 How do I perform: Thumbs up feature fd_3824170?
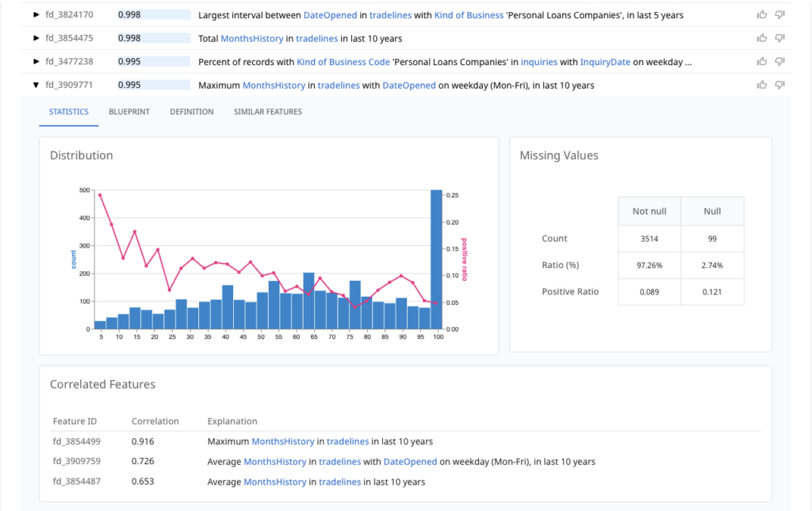(x=762, y=14)
